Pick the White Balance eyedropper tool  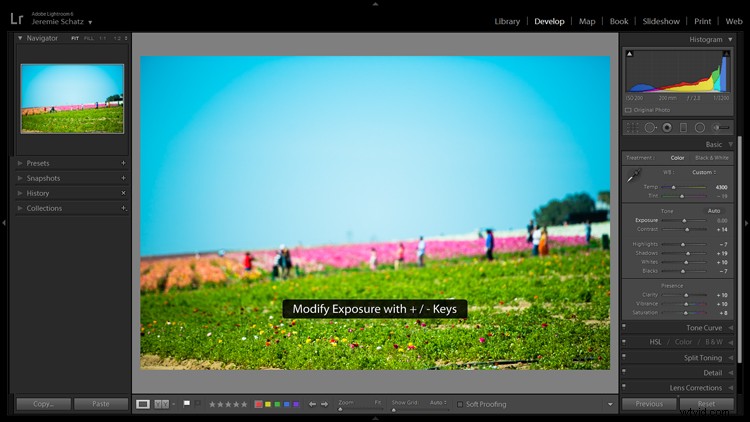[634, 176]
